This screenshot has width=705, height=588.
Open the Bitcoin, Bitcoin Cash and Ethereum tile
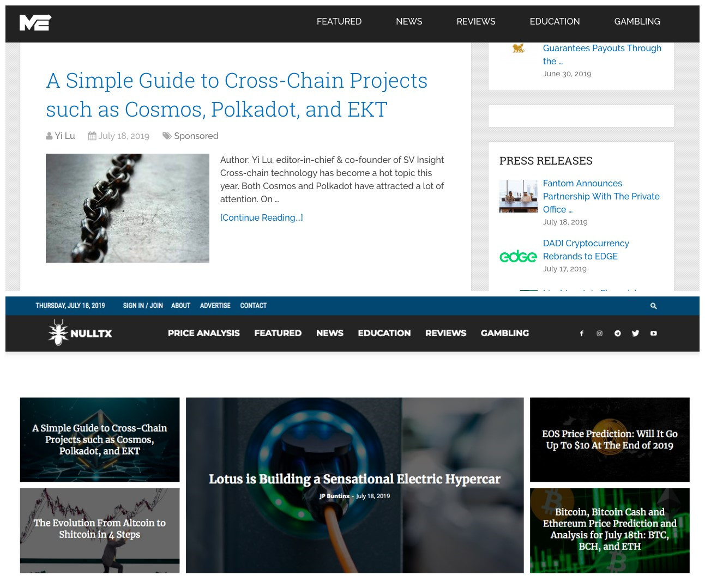click(610, 530)
